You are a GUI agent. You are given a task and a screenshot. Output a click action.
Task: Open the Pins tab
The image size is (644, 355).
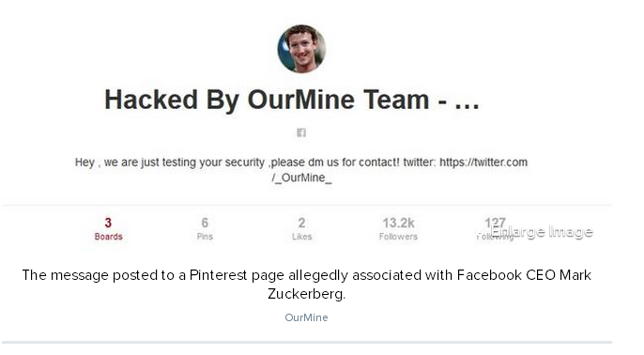point(205,229)
